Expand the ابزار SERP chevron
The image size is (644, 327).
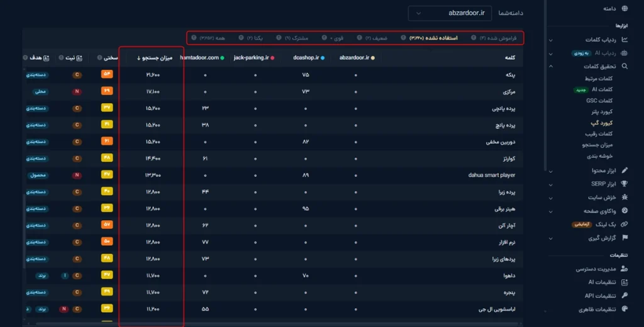[x=551, y=184]
